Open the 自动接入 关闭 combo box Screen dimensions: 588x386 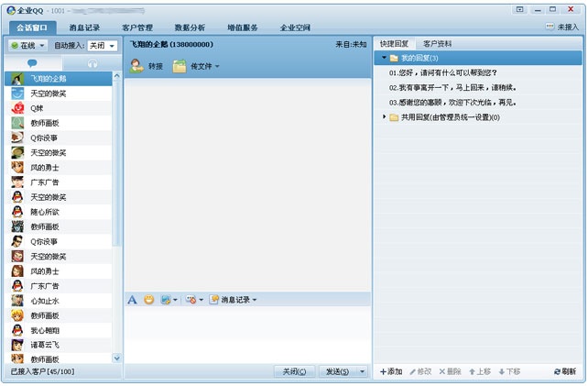tap(103, 46)
